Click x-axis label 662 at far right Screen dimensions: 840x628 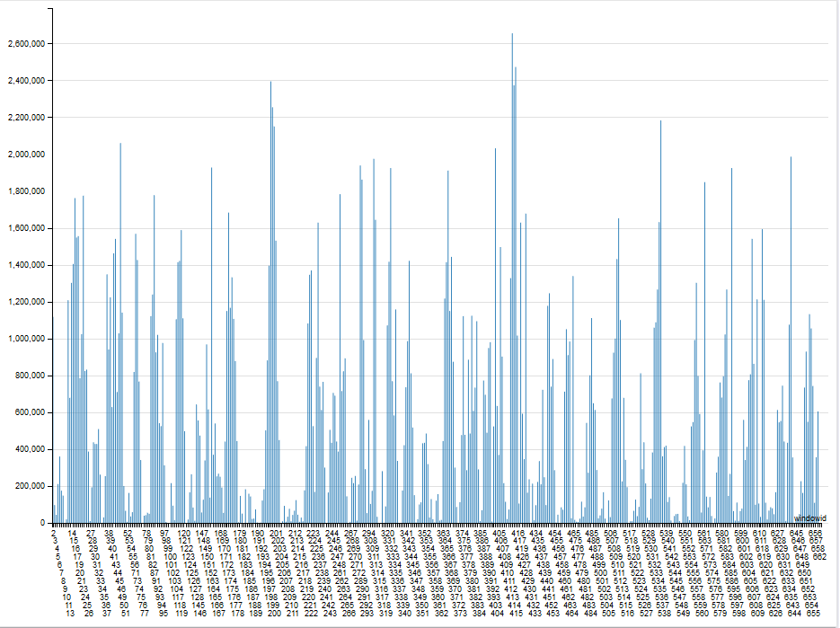818,558
